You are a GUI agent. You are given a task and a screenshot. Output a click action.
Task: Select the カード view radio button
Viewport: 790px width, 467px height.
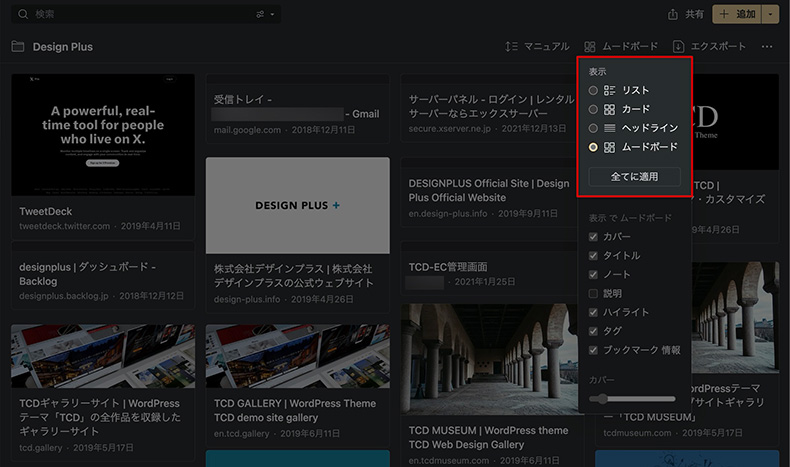tap(593, 109)
